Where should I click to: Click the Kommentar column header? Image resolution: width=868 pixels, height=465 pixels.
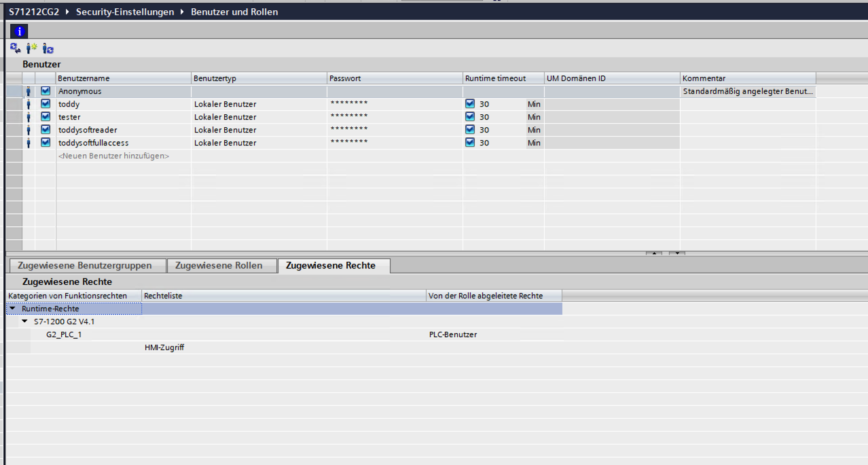click(748, 78)
